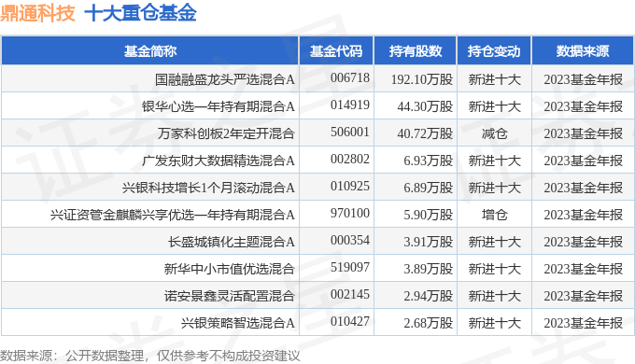Click fund name 兴银科技增长1个月滚动混合A
Image resolution: width=635 pixels, height=364 pixels.
tap(208, 188)
